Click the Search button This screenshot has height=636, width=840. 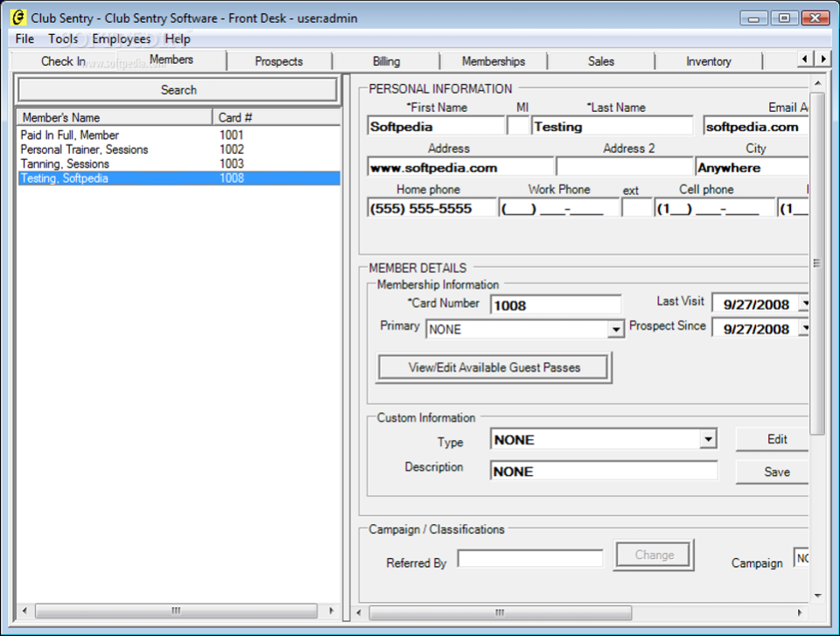coord(178,90)
